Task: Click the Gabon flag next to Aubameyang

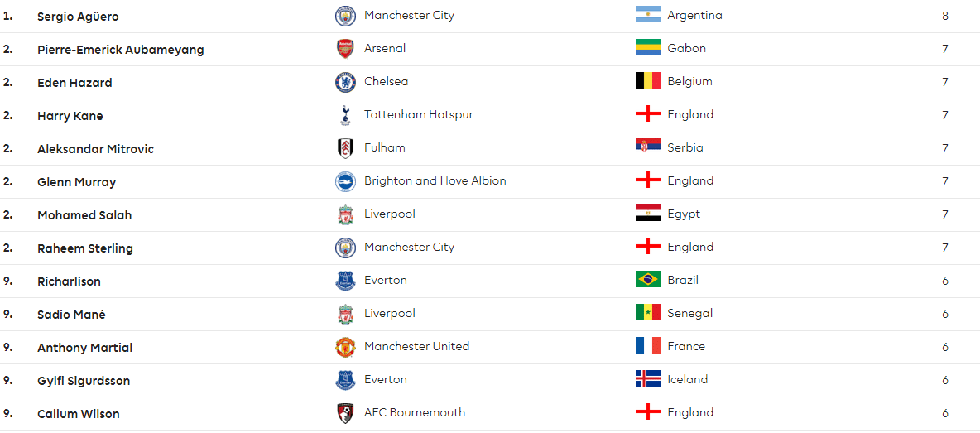Action: click(648, 48)
